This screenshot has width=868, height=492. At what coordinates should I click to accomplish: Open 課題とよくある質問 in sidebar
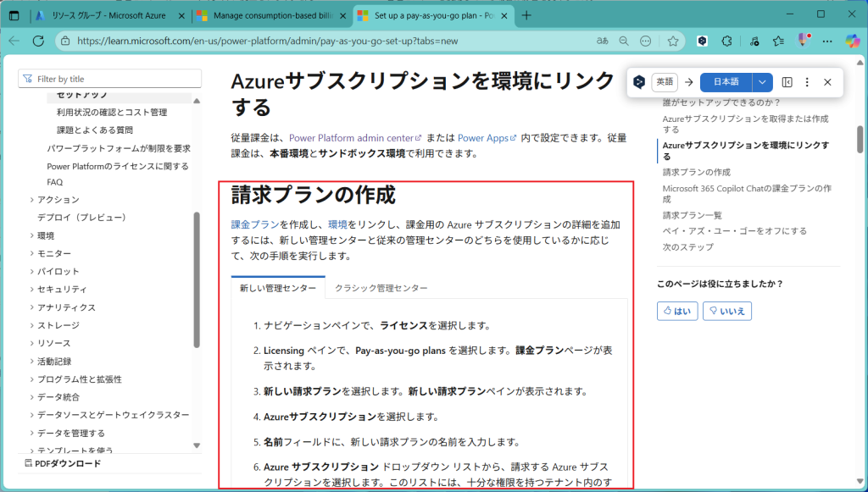tap(95, 130)
